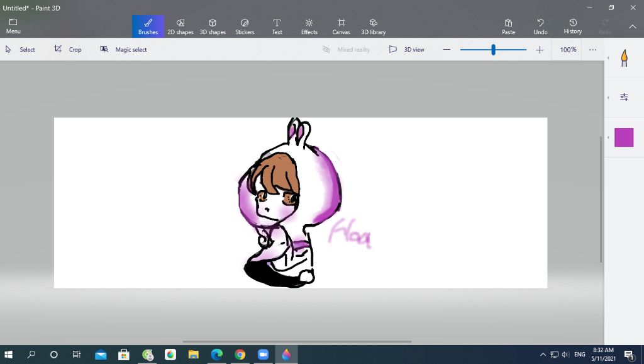
Task: Open the notification center icon
Action: 629,355
